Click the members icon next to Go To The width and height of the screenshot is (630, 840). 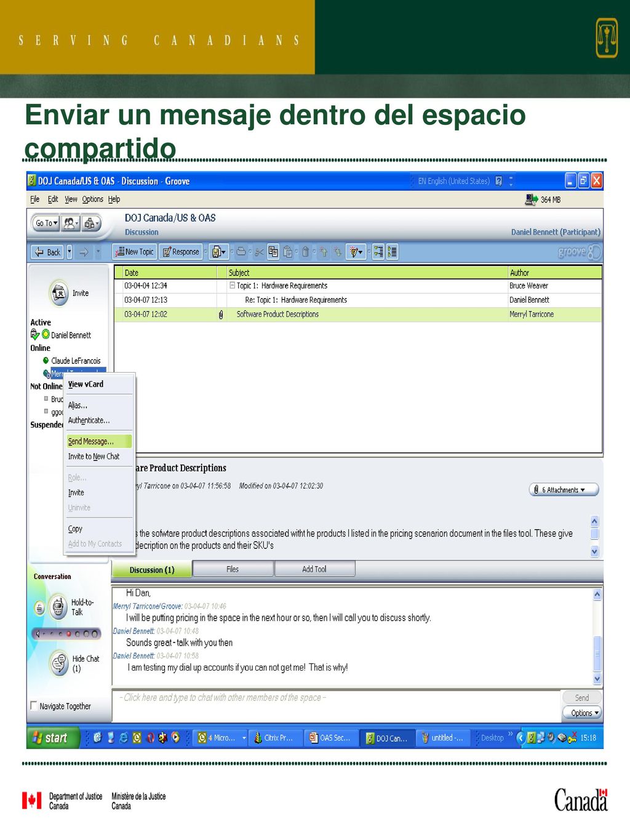coord(70,223)
